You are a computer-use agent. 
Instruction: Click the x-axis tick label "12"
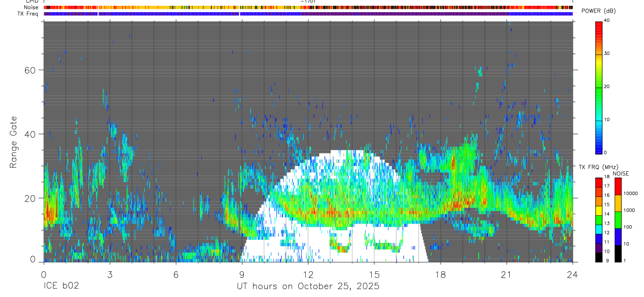click(x=308, y=274)
